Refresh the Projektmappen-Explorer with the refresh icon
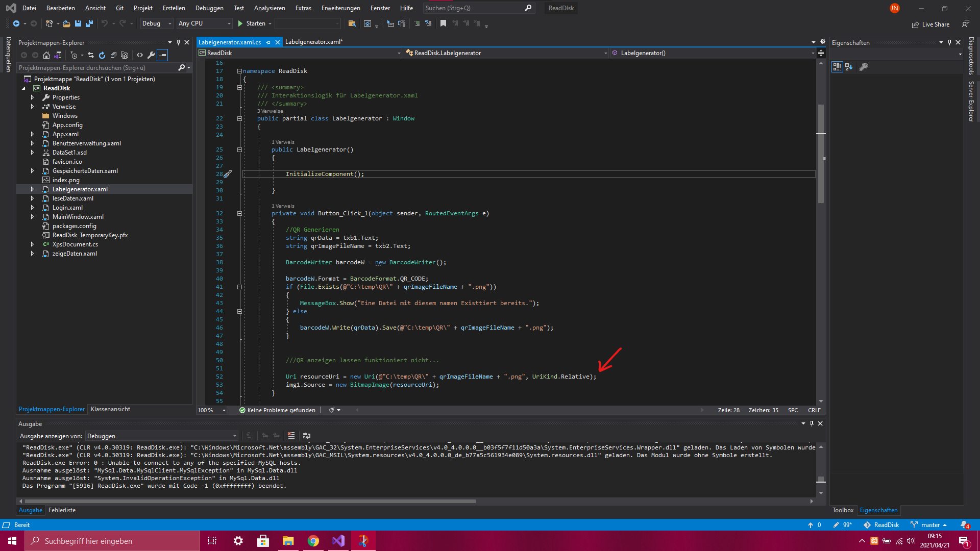The image size is (980, 551). pos(102,55)
